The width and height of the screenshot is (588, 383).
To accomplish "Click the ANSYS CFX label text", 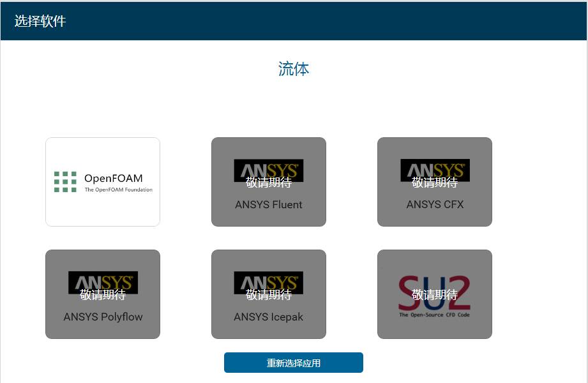I will [x=435, y=205].
